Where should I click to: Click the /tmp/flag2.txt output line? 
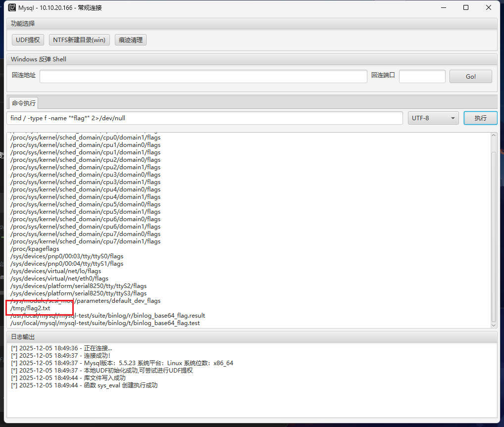(30, 308)
